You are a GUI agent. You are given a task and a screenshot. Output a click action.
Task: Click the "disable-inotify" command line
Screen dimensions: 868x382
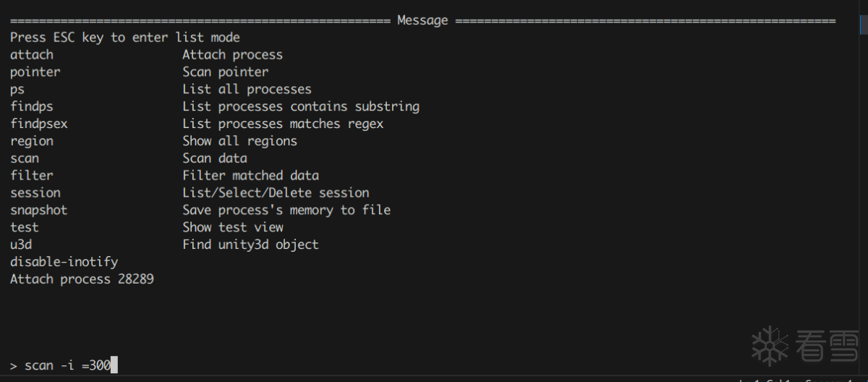click(64, 261)
